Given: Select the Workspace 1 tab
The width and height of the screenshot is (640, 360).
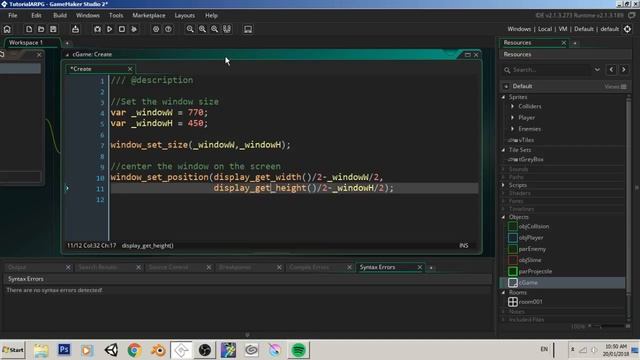Looking at the screenshot, I should [26, 42].
